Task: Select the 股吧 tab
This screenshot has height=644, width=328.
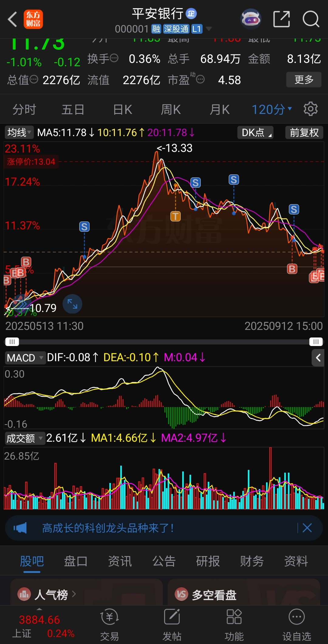Action: click(x=32, y=561)
